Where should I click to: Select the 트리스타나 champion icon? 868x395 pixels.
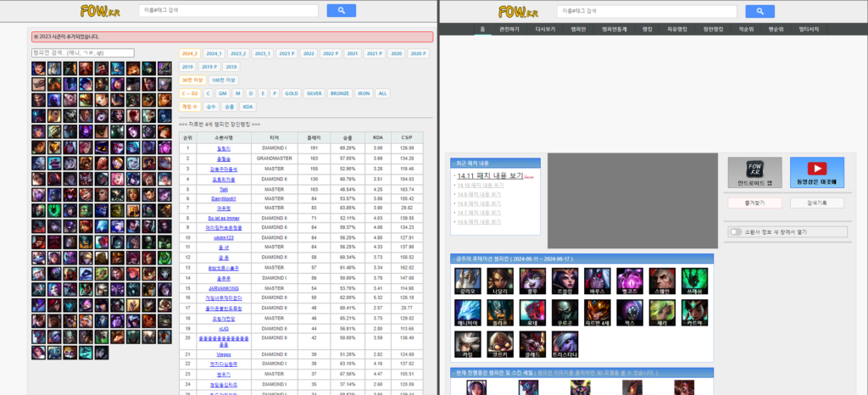pyautogui.click(x=565, y=345)
